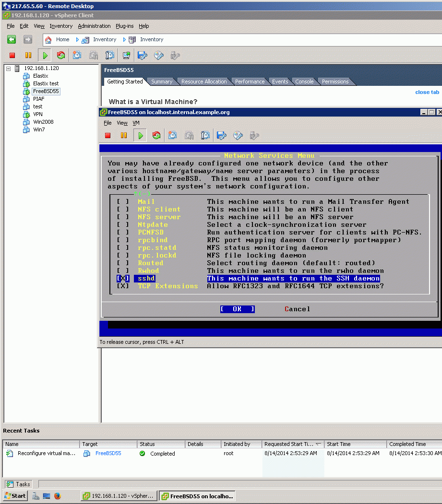This screenshot has width=442, height=504.
Task: Collapse the 192.168.1.120 host tree node
Action: (9, 69)
